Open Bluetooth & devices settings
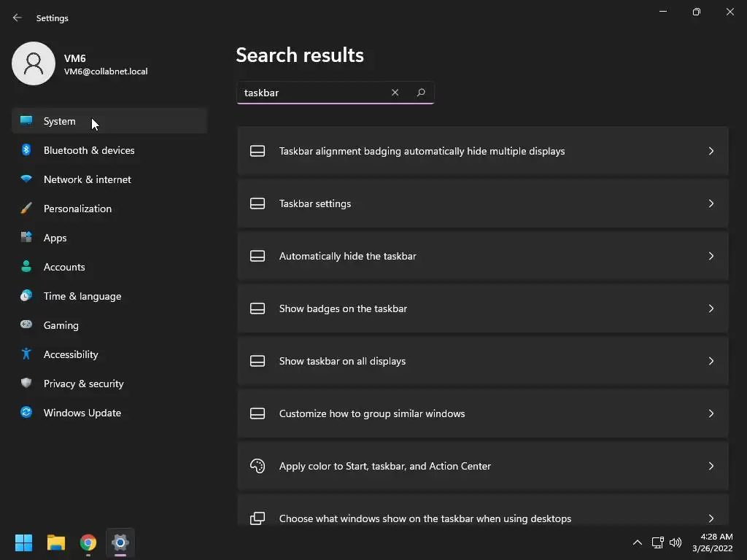Viewport: 747px width, 560px height. click(89, 150)
